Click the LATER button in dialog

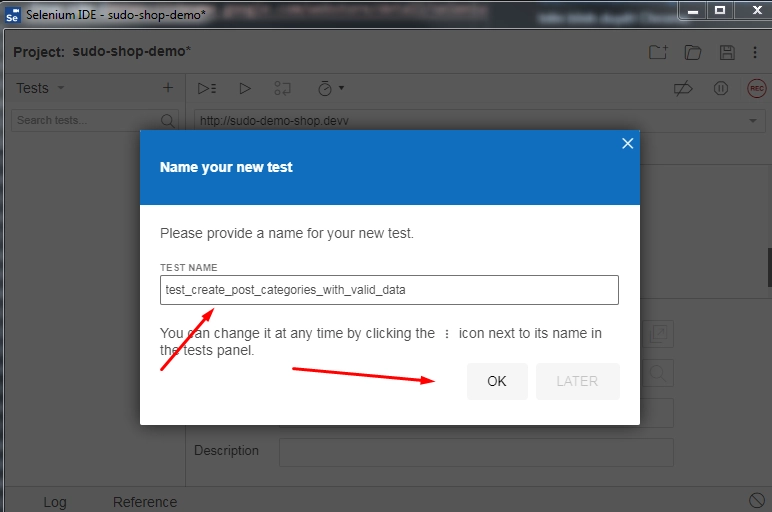coord(577,381)
